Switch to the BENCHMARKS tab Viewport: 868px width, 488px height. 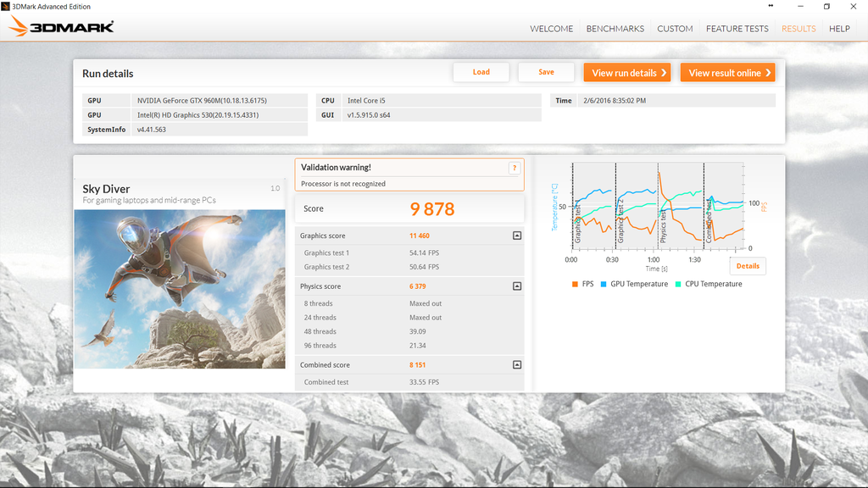(615, 29)
